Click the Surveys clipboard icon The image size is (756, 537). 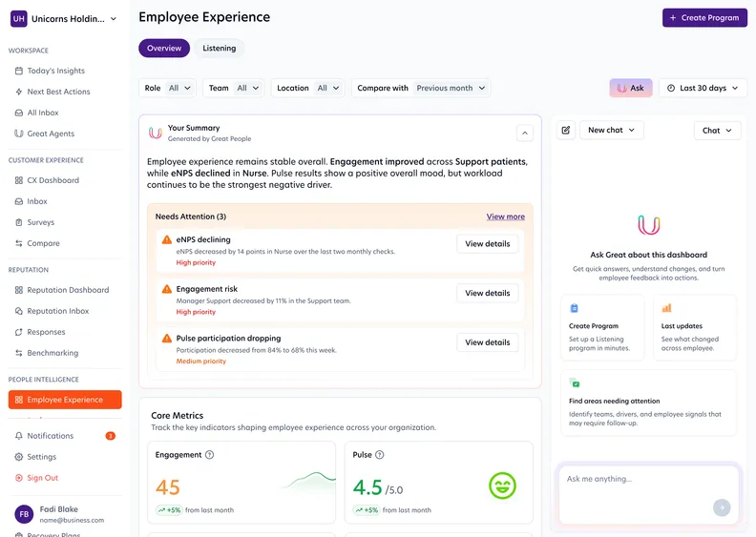click(x=19, y=222)
